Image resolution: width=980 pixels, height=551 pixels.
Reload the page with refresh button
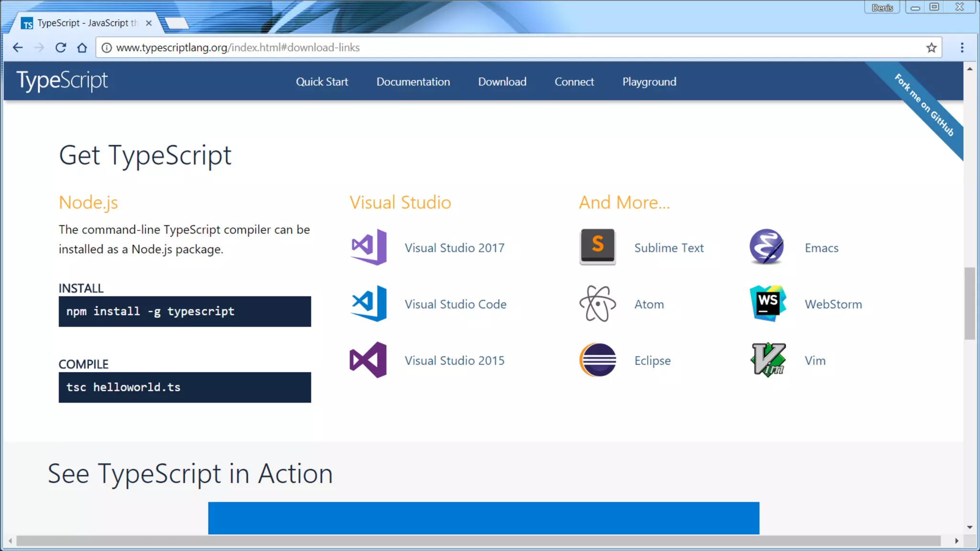pyautogui.click(x=61, y=48)
